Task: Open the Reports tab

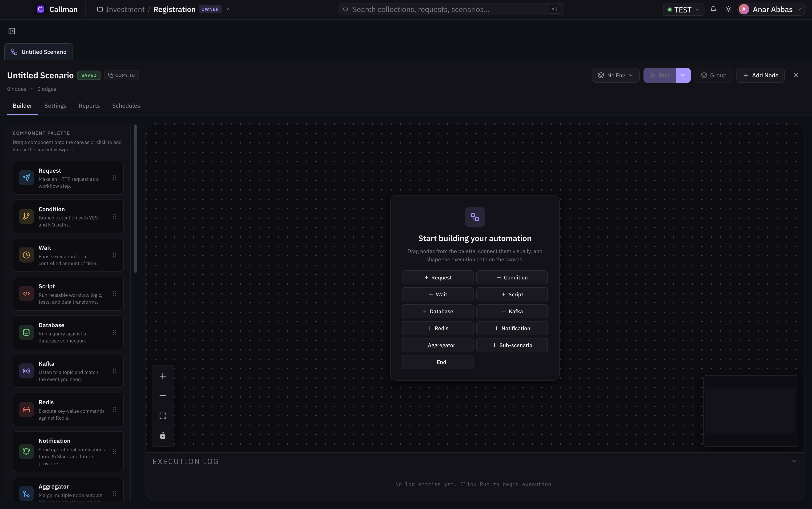Action: (89, 106)
